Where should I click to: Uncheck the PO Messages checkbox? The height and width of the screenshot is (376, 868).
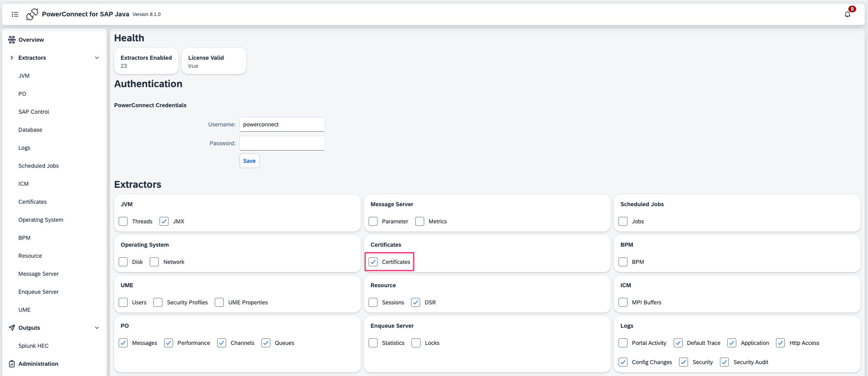(x=123, y=343)
